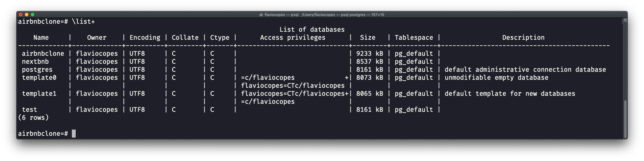Click the home folder icon in title bar
Image resolution: width=644 pixels, height=161 pixels.
[x=261, y=15]
